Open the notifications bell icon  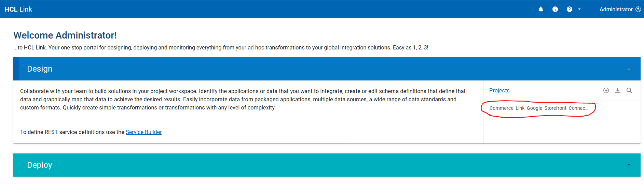[x=541, y=9]
